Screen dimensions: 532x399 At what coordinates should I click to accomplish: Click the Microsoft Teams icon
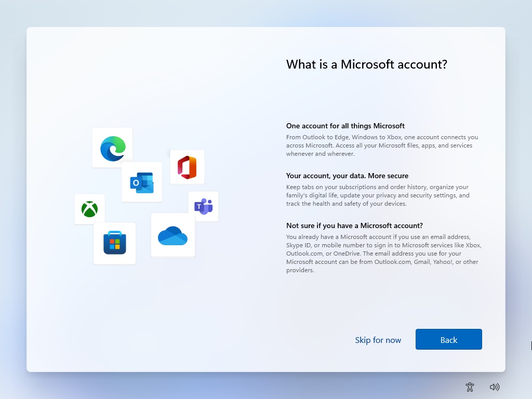[204, 206]
